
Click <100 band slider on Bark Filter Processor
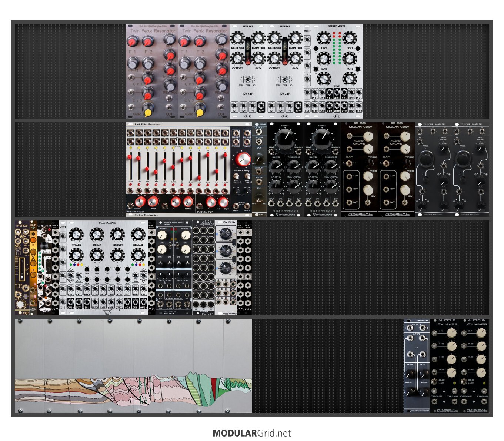pyautogui.click(x=130, y=157)
